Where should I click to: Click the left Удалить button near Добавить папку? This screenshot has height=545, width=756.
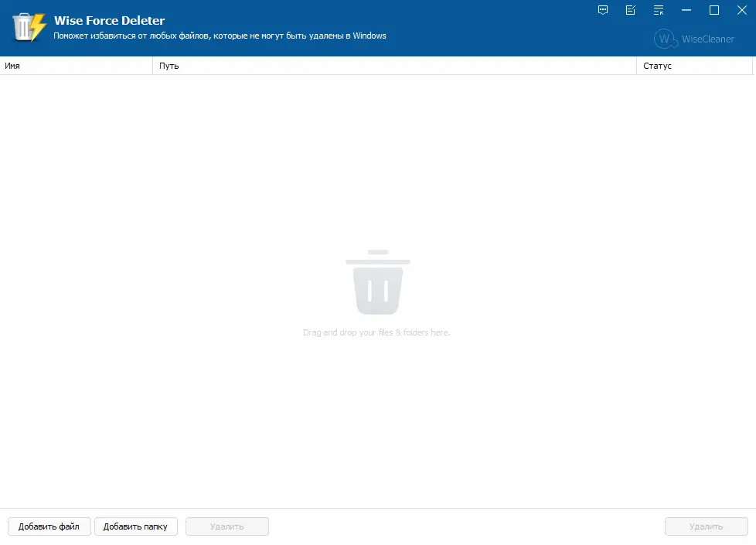[227, 526]
